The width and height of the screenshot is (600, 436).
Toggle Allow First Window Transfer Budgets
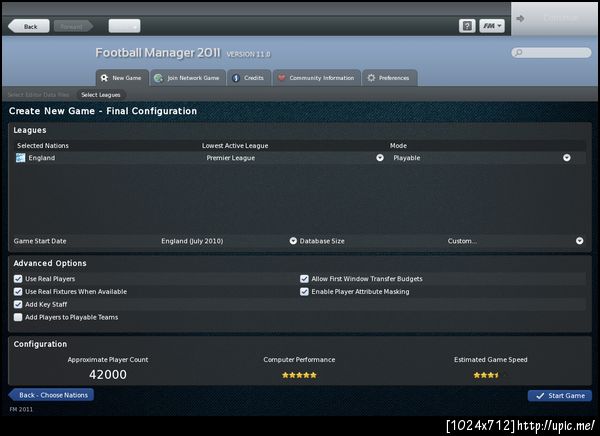click(x=304, y=279)
